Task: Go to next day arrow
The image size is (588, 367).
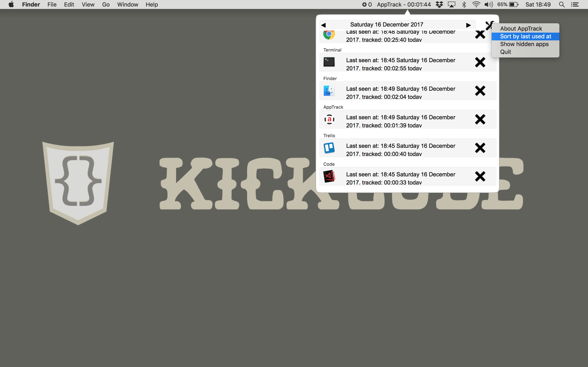Action: coord(468,25)
